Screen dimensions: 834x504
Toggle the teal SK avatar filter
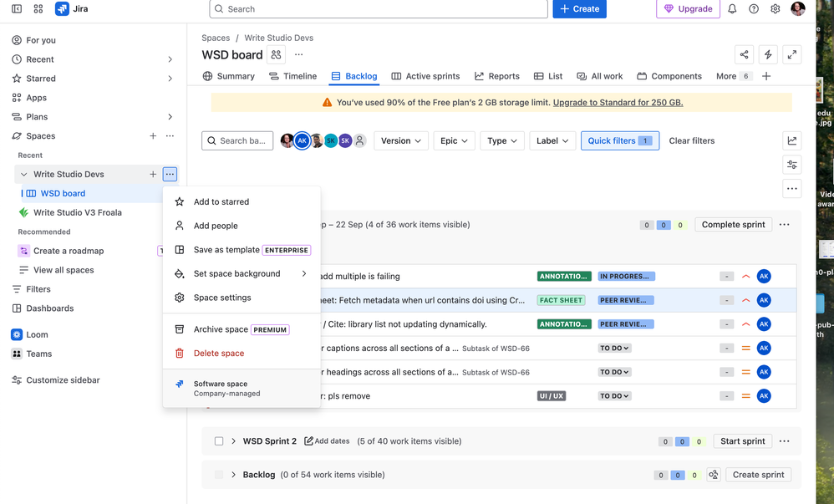(331, 140)
